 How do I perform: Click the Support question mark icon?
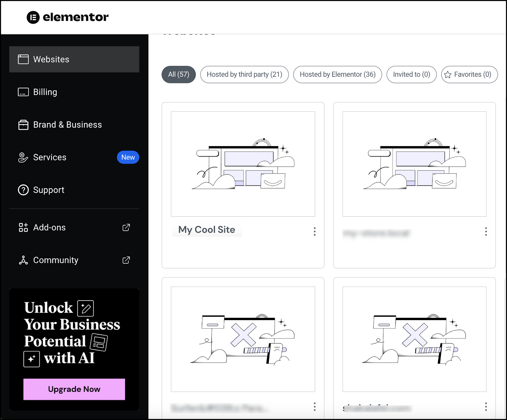point(23,190)
